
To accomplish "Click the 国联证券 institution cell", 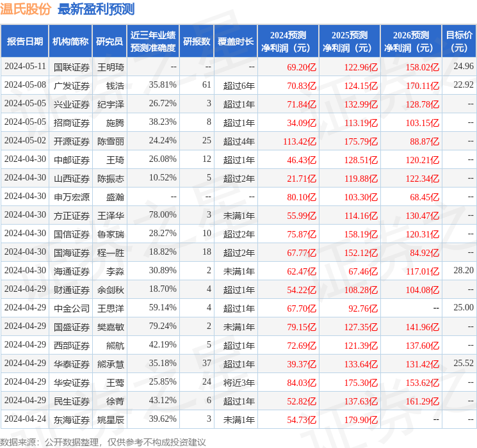I will pyautogui.click(x=72, y=67).
